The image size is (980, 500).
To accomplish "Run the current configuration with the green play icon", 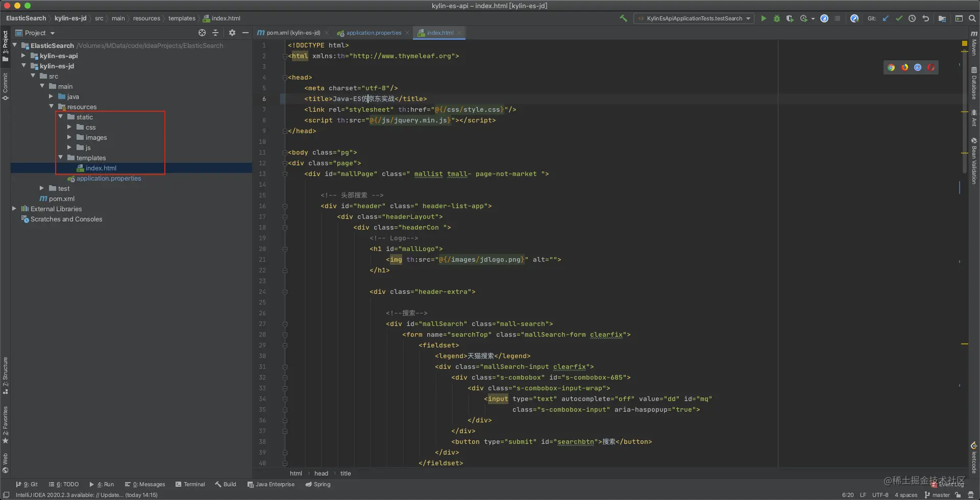I will point(764,18).
